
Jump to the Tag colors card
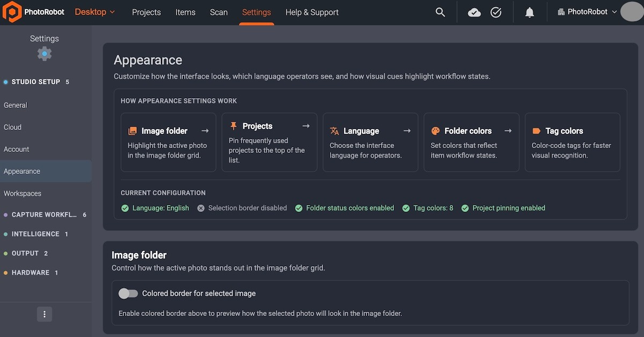[572, 142]
